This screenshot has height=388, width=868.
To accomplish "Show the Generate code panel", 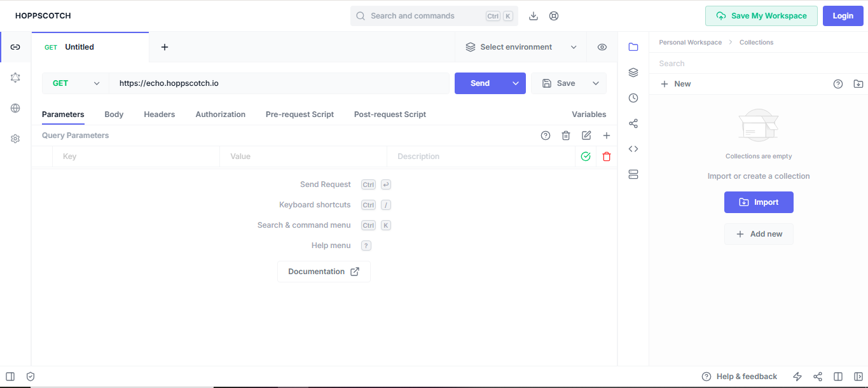I will pyautogui.click(x=633, y=149).
